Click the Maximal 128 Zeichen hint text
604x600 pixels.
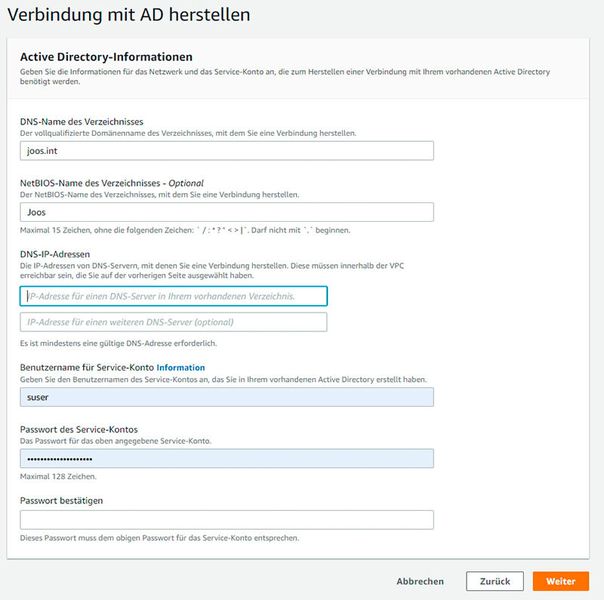[59, 476]
